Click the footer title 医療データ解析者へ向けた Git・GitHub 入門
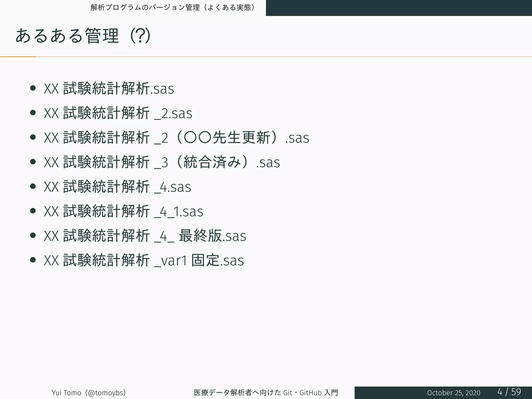 tap(266, 393)
